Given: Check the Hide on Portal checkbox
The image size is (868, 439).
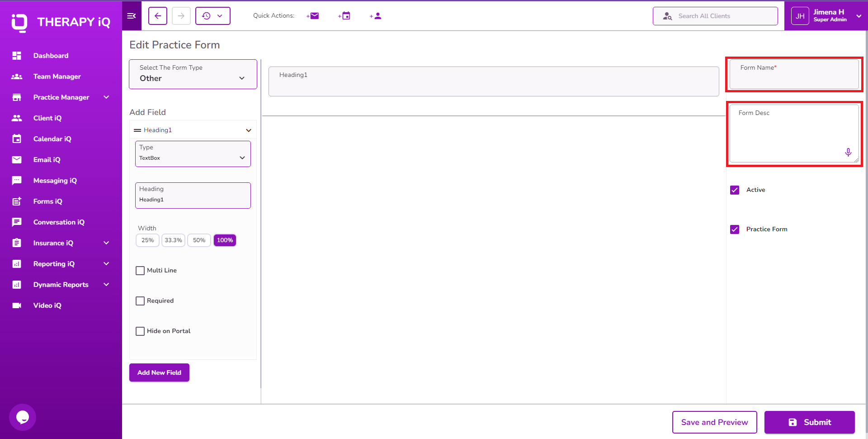Looking at the screenshot, I should click(x=140, y=331).
